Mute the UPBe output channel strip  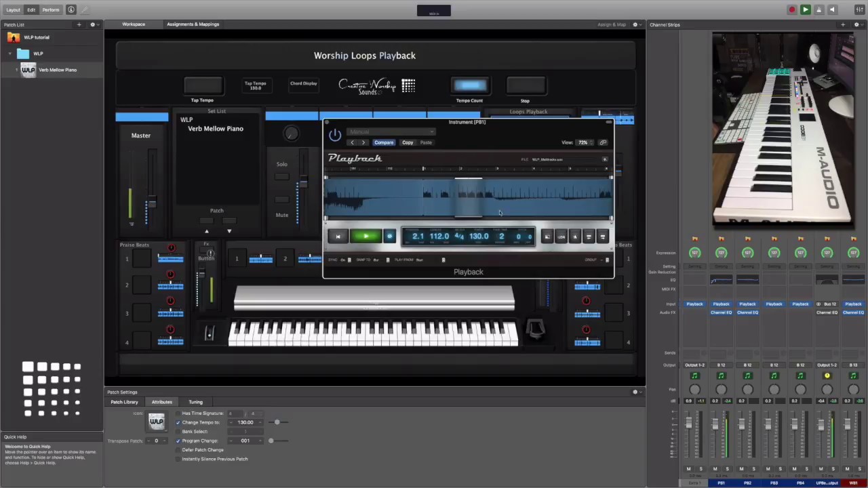pyautogui.click(x=821, y=468)
